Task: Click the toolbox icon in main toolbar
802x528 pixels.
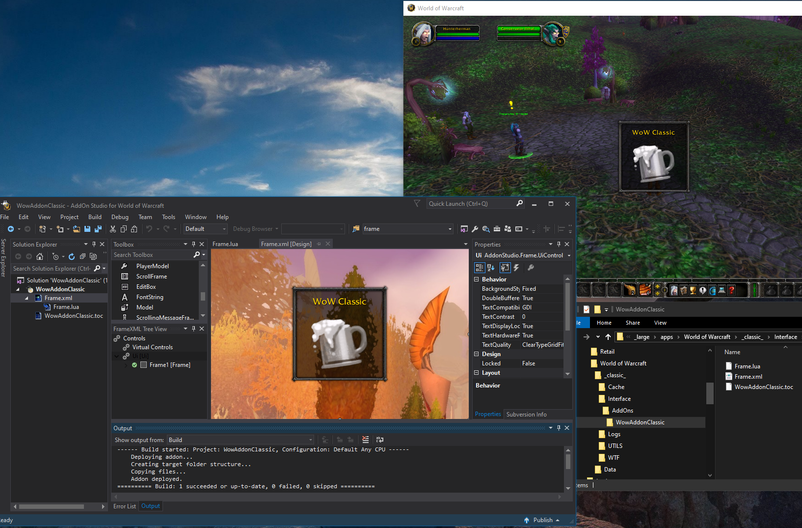Action: pyautogui.click(x=497, y=229)
